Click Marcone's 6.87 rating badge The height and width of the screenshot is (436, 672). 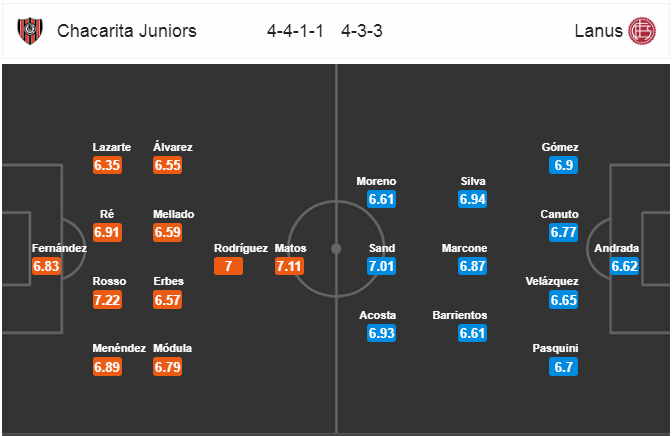point(472,266)
